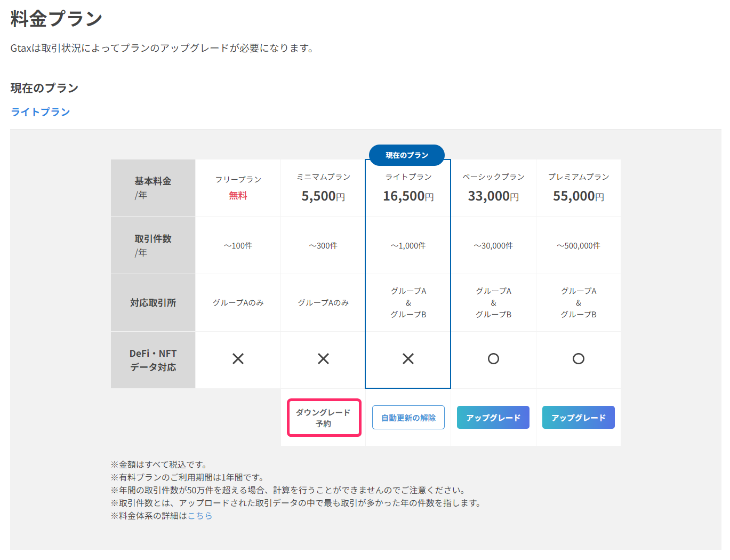Click the ライトプラン column title in table
Screen dimensions: 730x560
point(408,177)
